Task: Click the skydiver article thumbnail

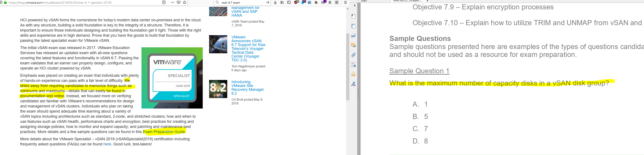Action: tap(218, 44)
